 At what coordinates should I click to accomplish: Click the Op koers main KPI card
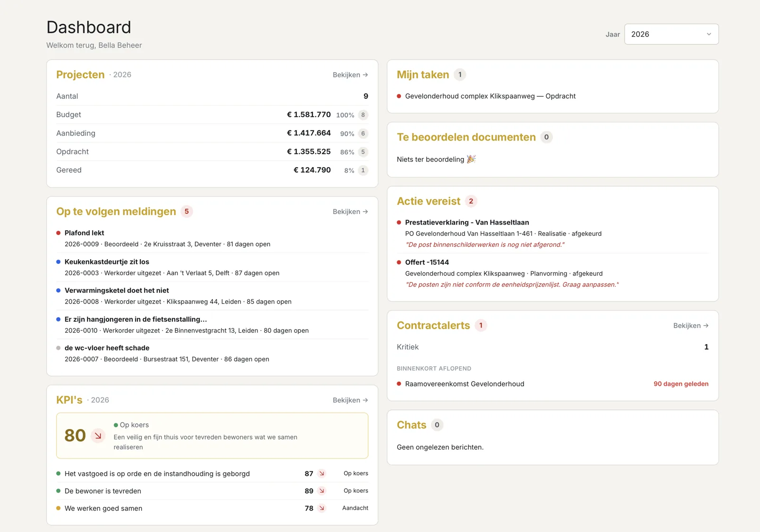pos(212,436)
